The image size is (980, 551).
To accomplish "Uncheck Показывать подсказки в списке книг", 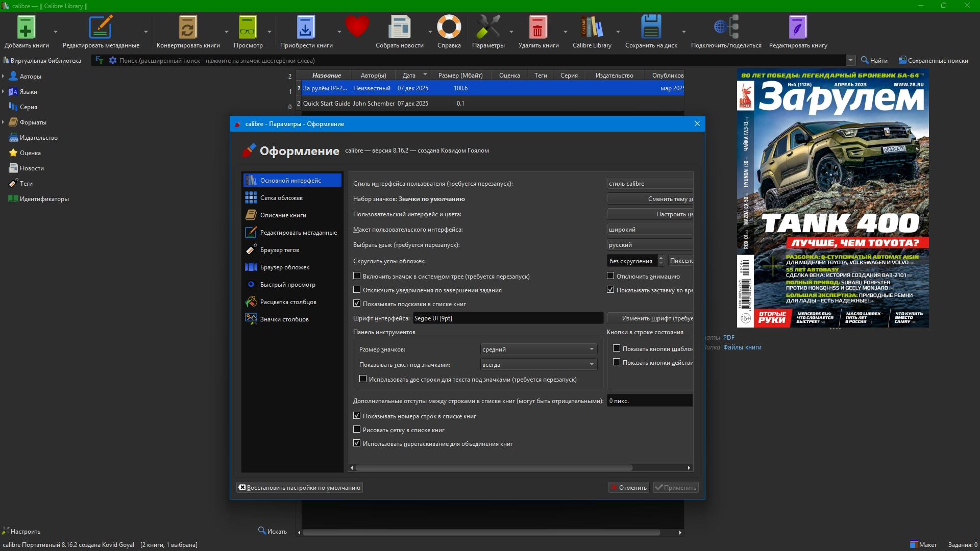I will pyautogui.click(x=357, y=304).
